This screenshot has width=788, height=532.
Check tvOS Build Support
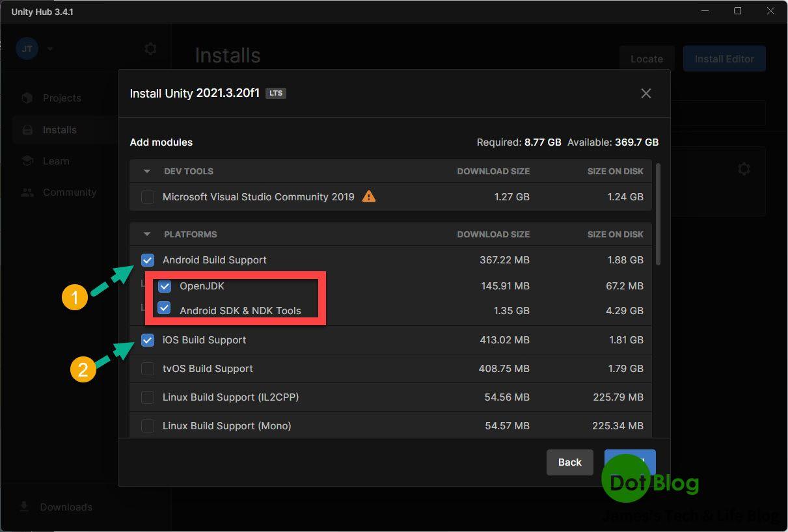click(148, 369)
